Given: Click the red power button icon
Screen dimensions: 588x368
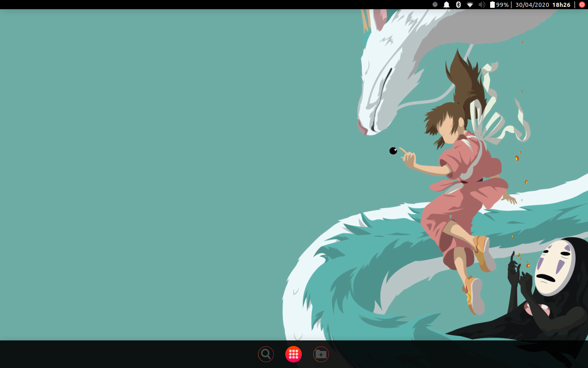Looking at the screenshot, I should (582, 5).
